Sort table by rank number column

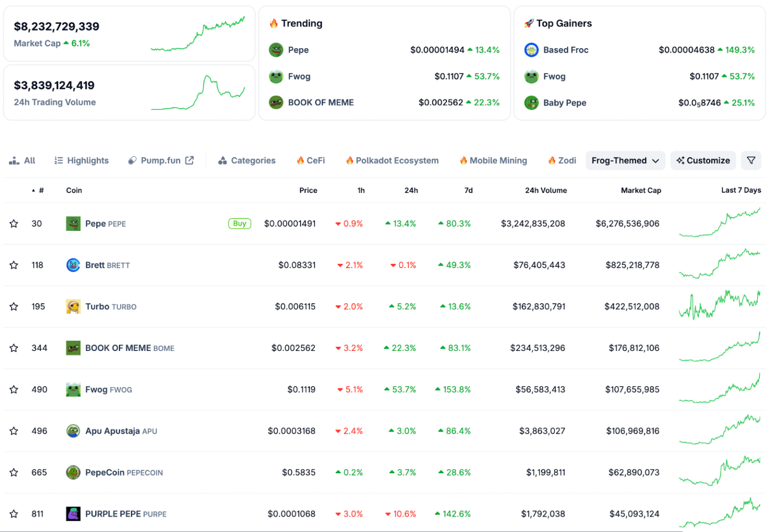[38, 190]
